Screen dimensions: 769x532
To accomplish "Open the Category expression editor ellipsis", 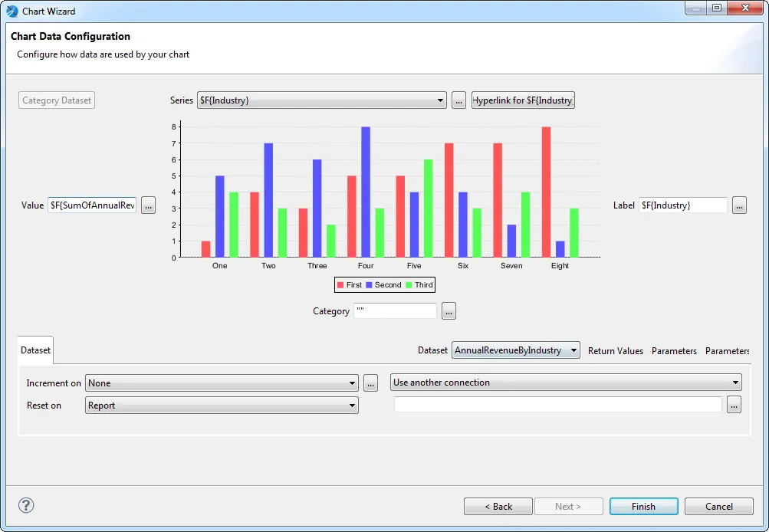I will 449,310.
